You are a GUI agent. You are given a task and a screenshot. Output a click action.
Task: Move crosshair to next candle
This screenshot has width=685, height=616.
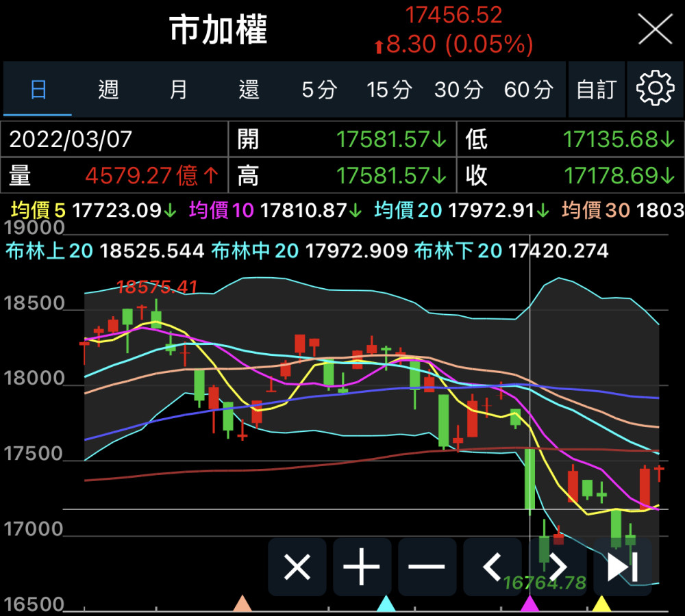pyautogui.click(x=558, y=567)
